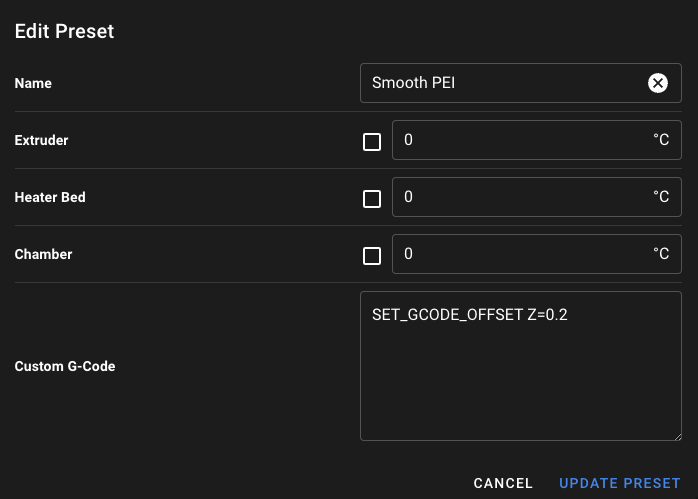
Task: Clear the Name field with the X icon
Action: [657, 83]
